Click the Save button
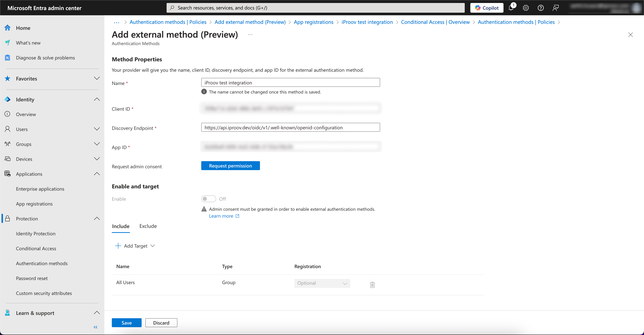The width and height of the screenshot is (644, 335). pyautogui.click(x=127, y=323)
